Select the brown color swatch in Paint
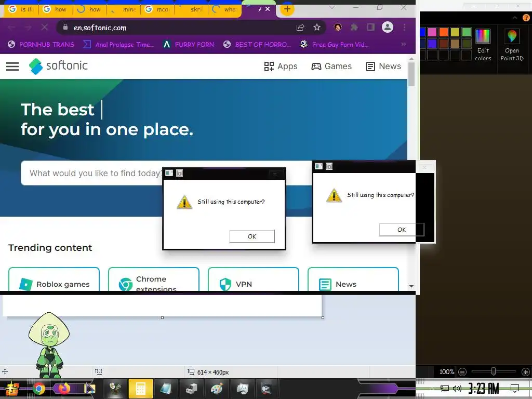This screenshot has width=532, height=399. coord(444,44)
